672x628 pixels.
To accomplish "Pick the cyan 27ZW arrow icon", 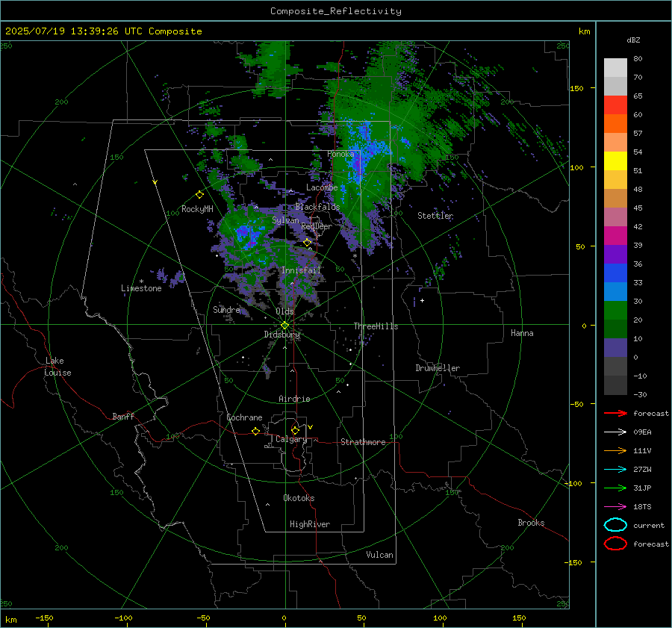I will point(615,469).
